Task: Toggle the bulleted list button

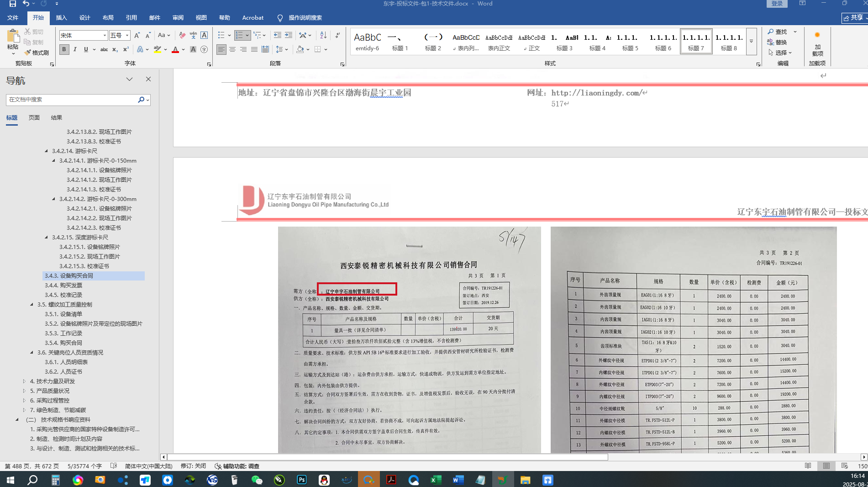Action: click(x=221, y=35)
